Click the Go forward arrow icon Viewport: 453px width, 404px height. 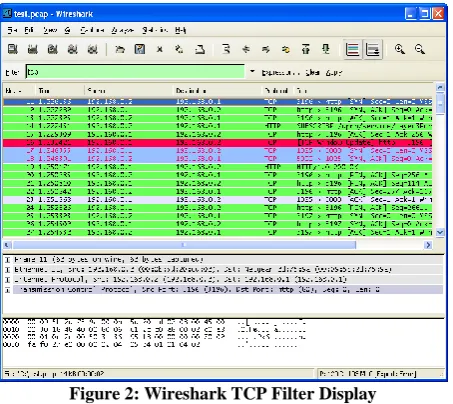pyautogui.click(x=266, y=49)
